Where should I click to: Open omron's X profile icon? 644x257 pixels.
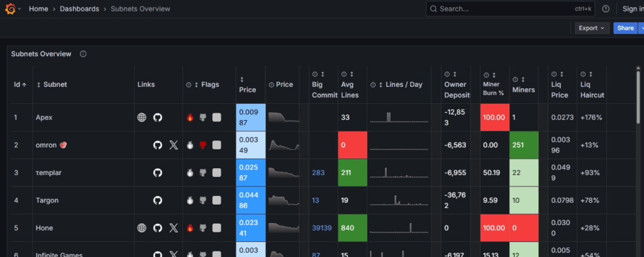[x=174, y=145]
